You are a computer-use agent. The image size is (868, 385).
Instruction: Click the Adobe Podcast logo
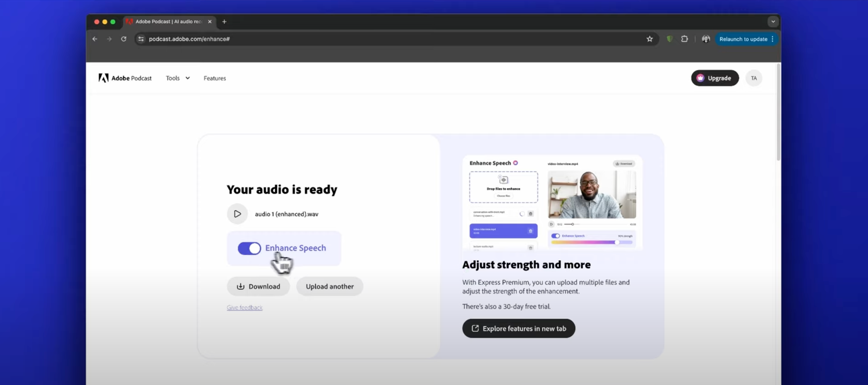[125, 78]
